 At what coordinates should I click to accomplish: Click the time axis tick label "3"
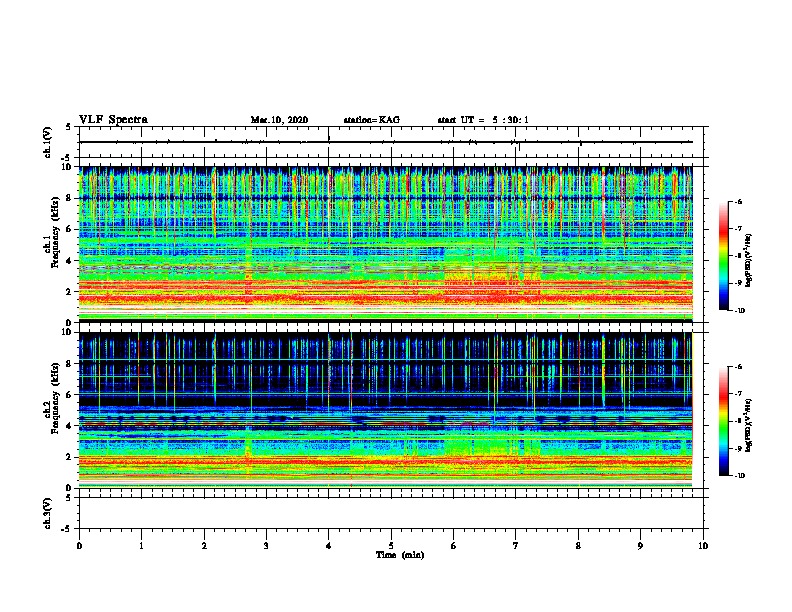point(266,546)
